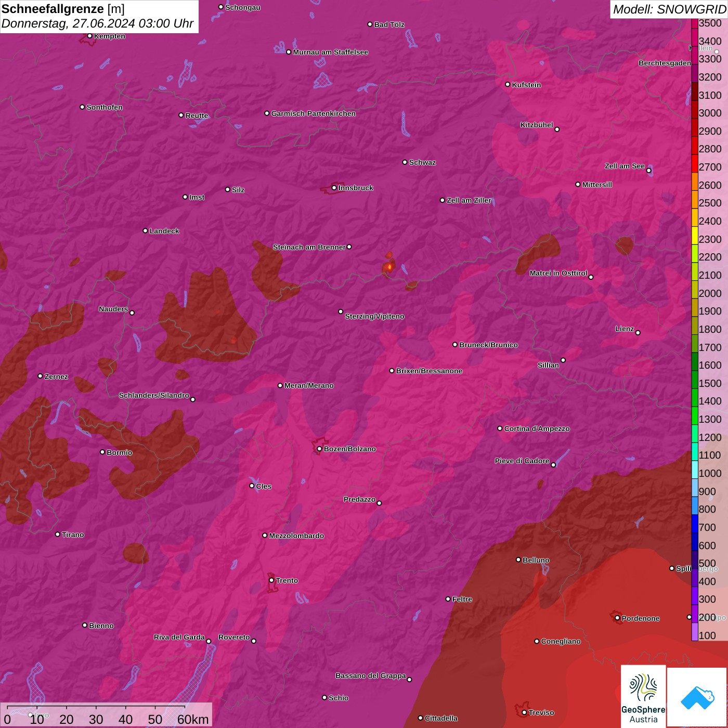Click the Schwaz label
728x728 pixels.
[422, 162]
